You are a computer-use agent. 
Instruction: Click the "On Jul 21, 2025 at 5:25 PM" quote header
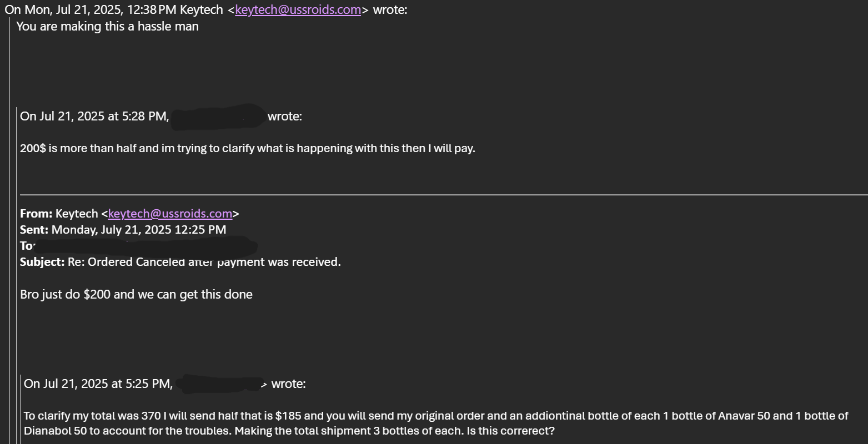[98, 384]
